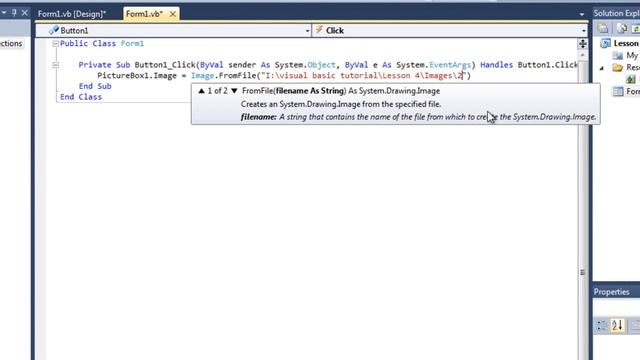Place cursor in the PictureBox1.Image code line
640x360 pixels.
[284, 76]
